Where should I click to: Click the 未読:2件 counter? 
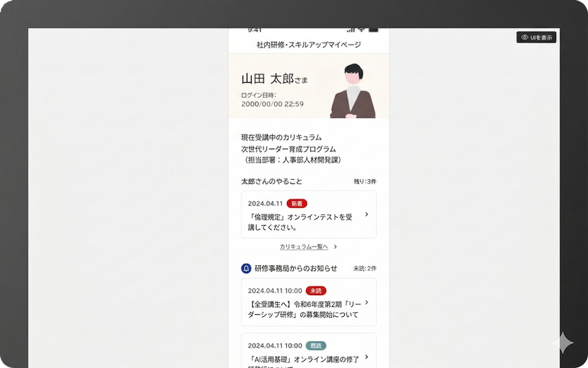click(x=365, y=268)
